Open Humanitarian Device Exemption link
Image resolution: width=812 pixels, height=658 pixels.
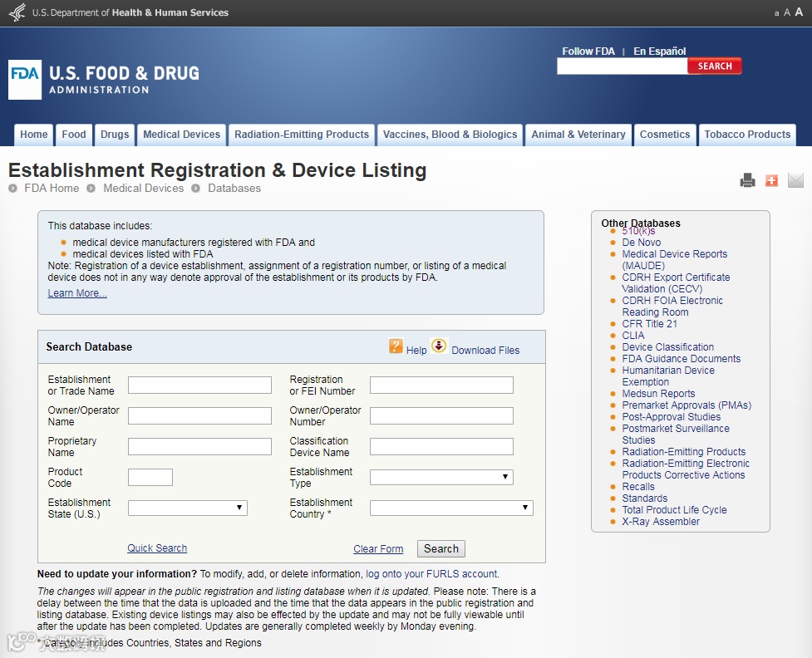[668, 376]
